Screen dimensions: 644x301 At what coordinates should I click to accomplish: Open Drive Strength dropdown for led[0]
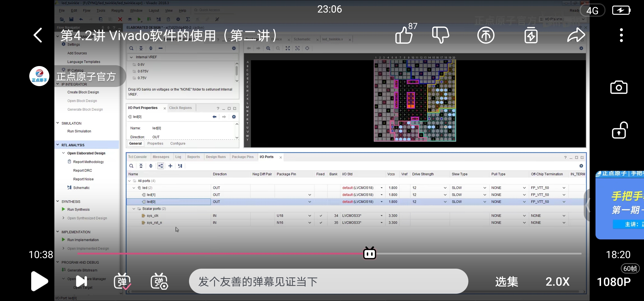[x=445, y=202]
